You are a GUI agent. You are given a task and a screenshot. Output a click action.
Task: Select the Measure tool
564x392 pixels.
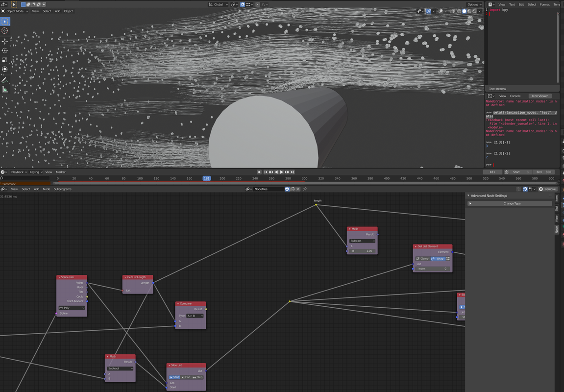pyautogui.click(x=5, y=89)
